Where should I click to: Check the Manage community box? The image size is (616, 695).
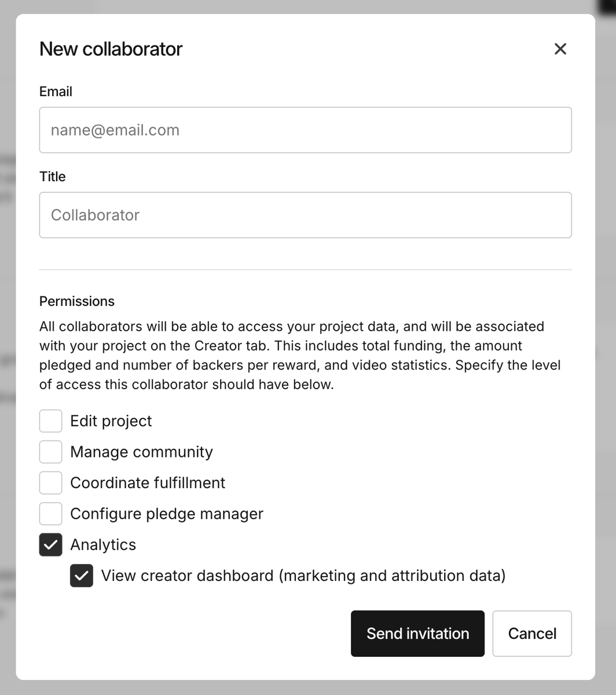[x=51, y=452]
